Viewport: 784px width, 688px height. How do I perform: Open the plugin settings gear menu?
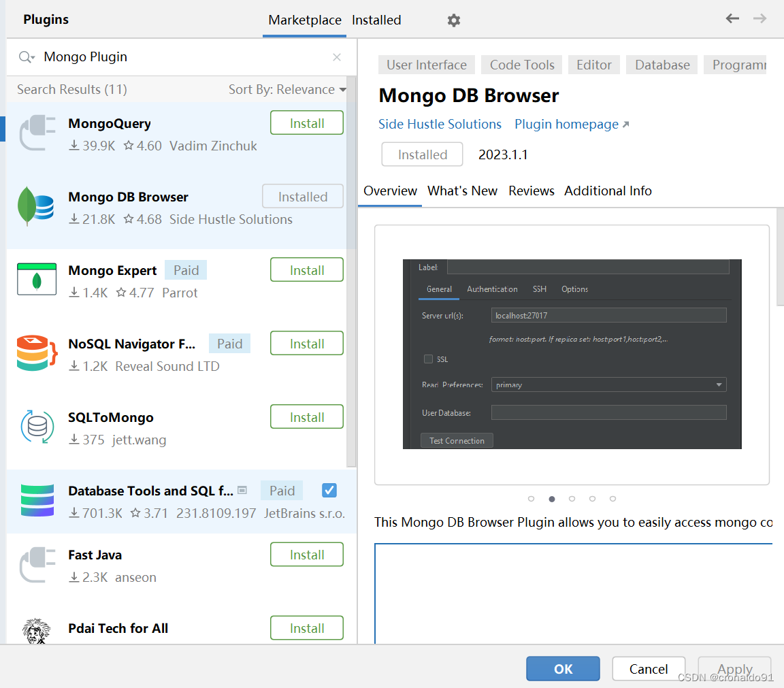pyautogui.click(x=453, y=20)
